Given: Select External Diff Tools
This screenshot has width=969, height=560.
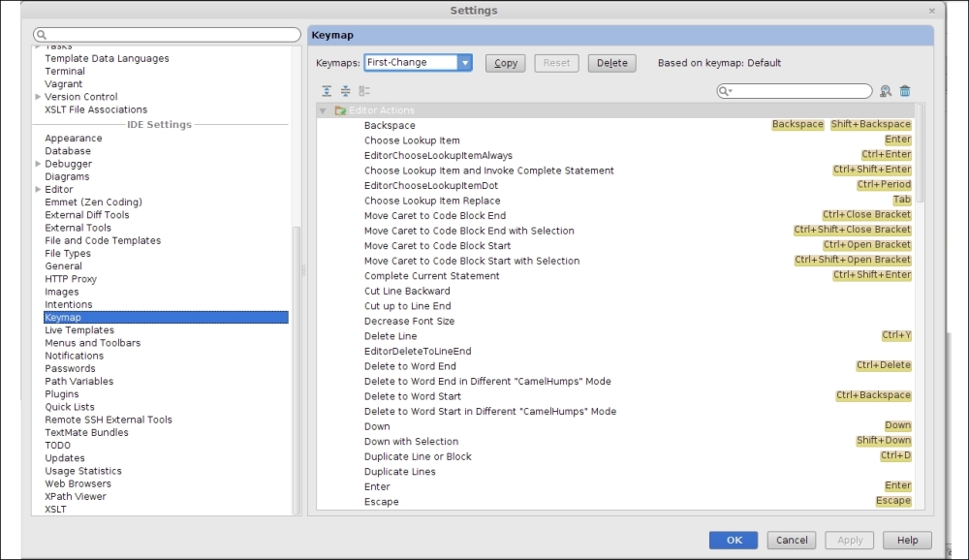Looking at the screenshot, I should click(86, 215).
